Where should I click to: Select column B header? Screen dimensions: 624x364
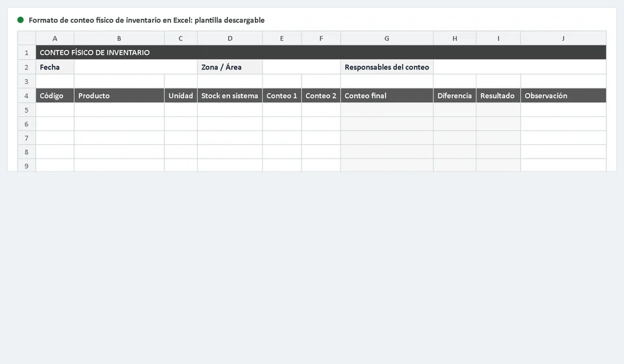coord(119,38)
